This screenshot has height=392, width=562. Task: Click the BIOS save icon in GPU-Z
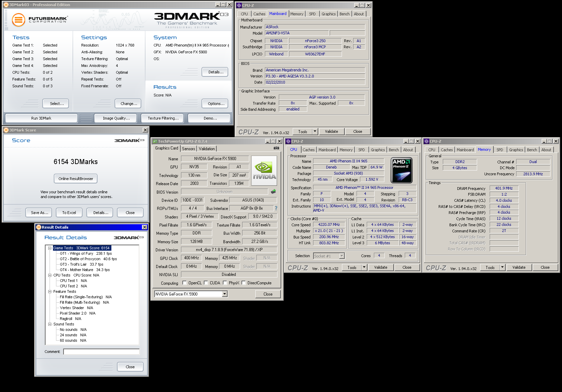[x=273, y=192]
